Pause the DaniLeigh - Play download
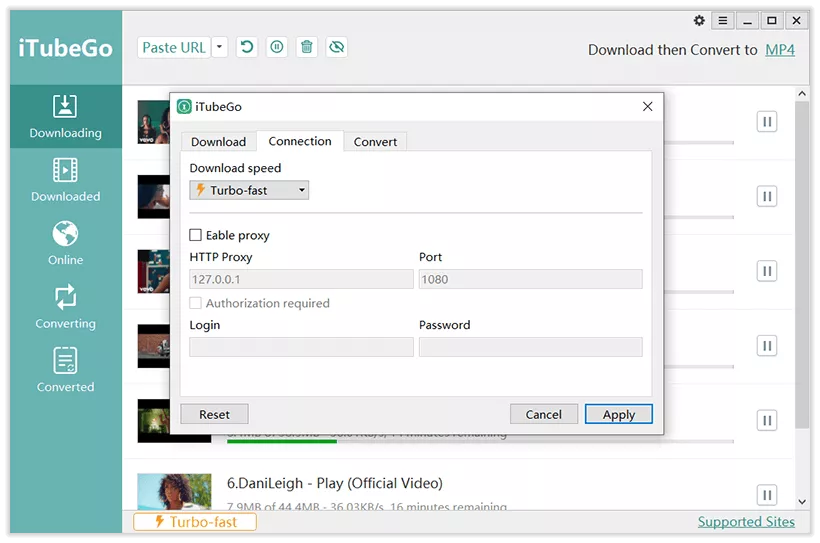The height and width of the screenshot is (543, 820). 767,494
